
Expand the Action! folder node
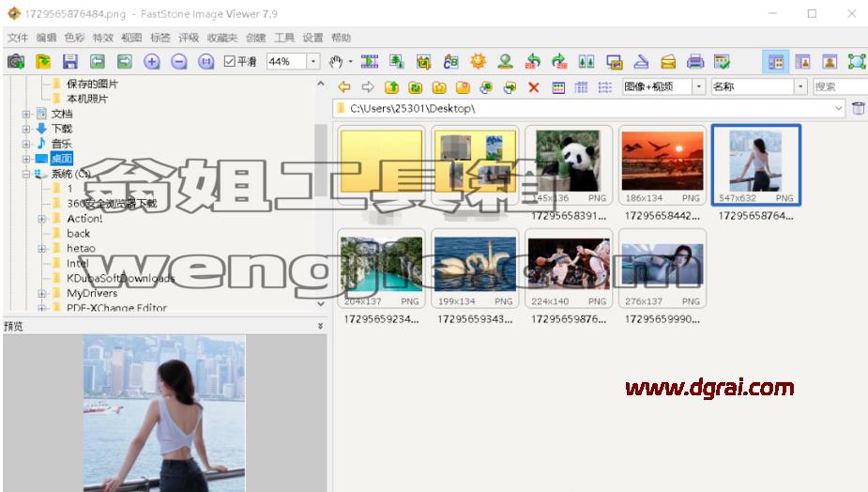[x=41, y=219]
